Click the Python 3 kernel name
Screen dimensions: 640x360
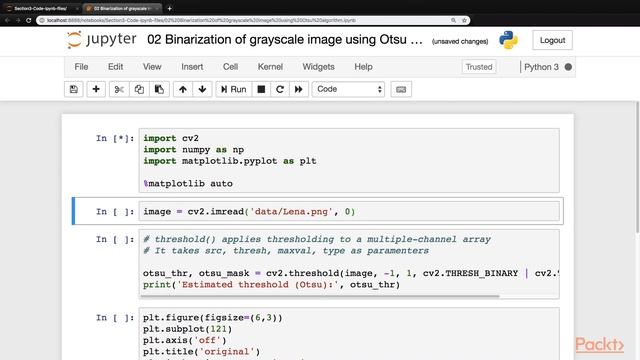[x=541, y=67]
